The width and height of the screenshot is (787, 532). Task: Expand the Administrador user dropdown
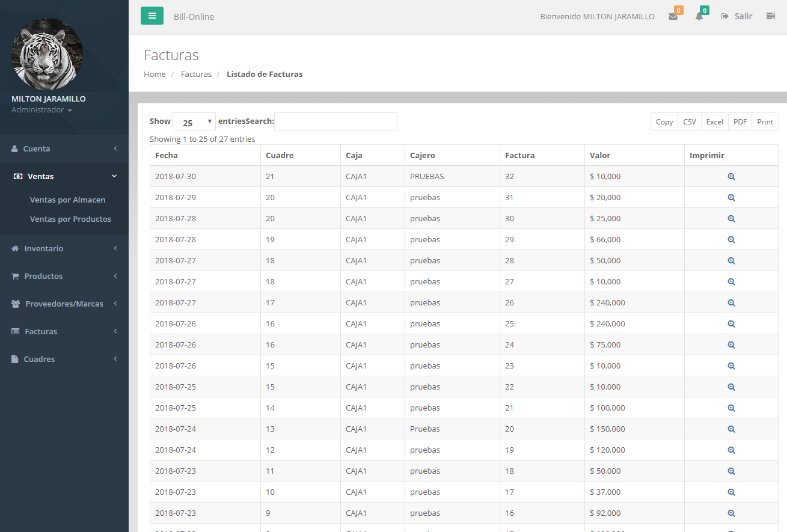click(41, 111)
